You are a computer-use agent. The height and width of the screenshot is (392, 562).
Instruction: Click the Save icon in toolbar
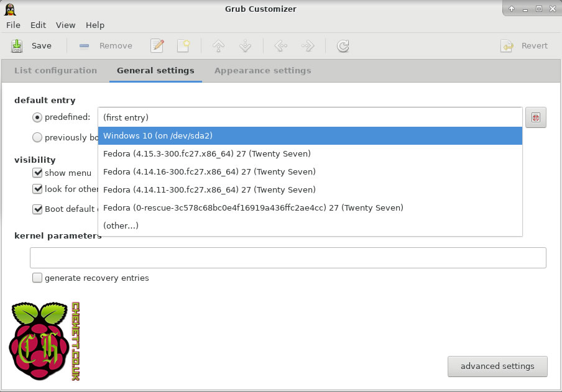17,45
